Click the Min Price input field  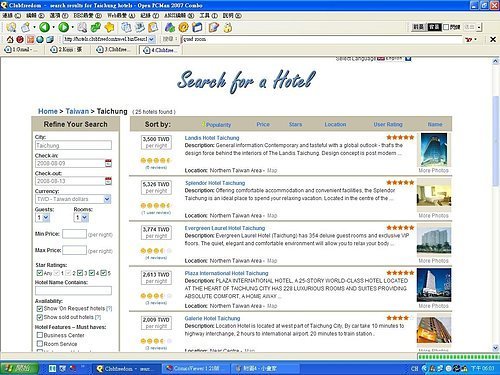(74, 234)
